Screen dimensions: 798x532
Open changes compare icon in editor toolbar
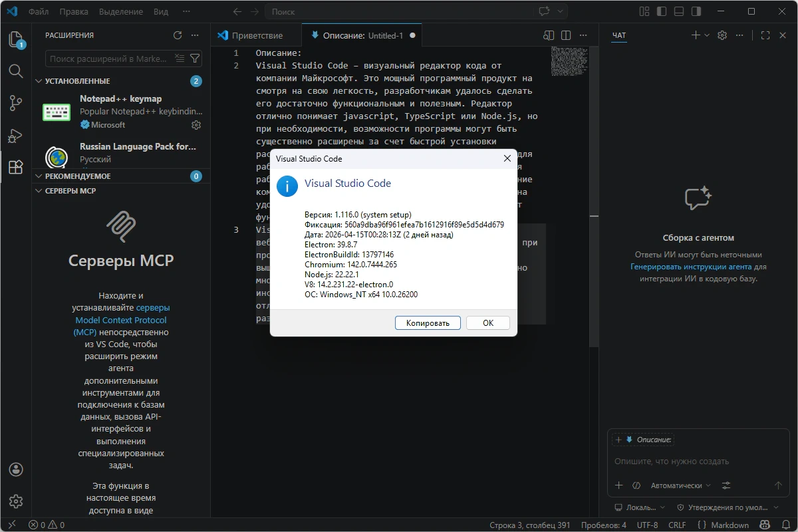pyautogui.click(x=549, y=35)
